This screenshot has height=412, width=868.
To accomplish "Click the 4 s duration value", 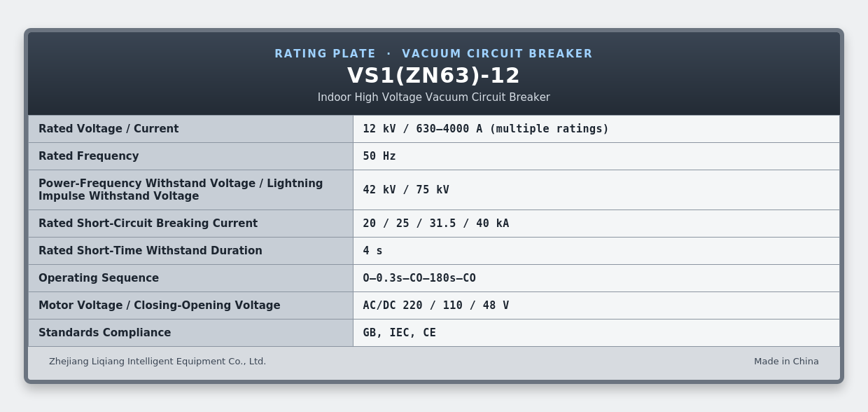I will click(x=372, y=251).
